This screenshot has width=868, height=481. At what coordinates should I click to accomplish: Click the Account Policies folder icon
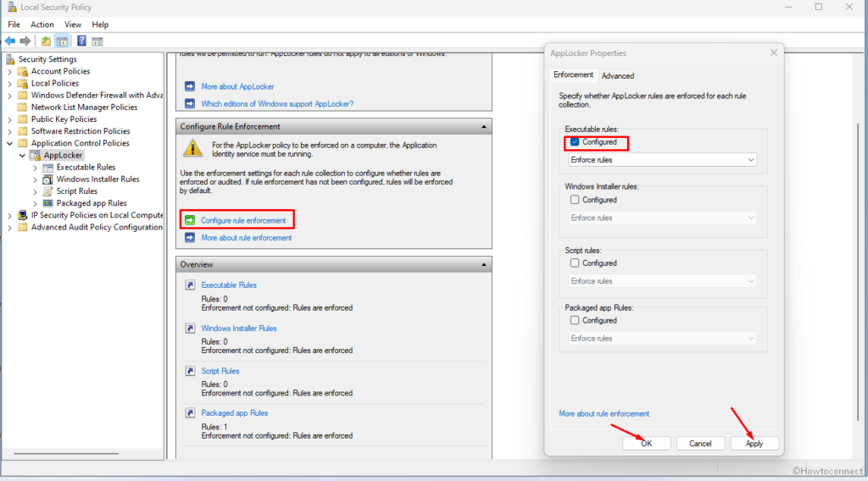click(23, 71)
